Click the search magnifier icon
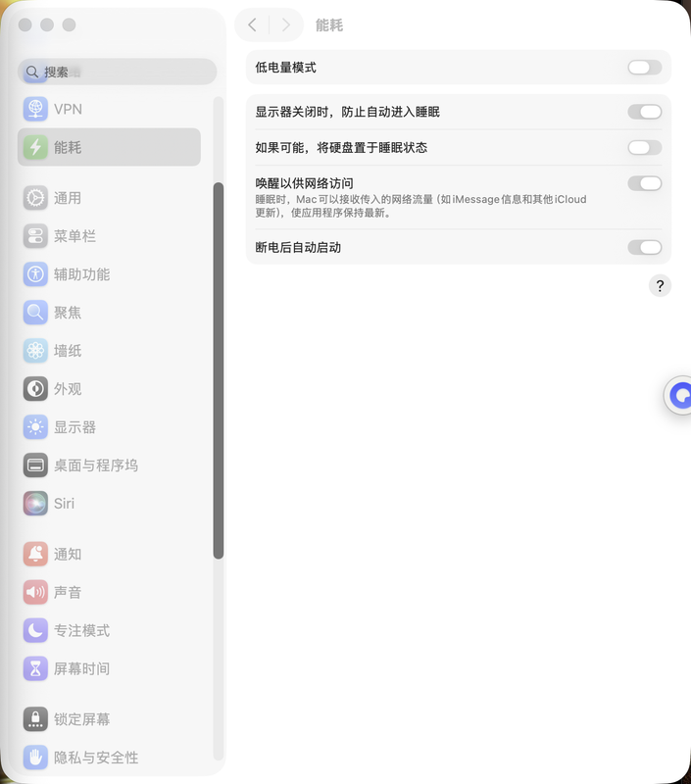Screen dimensions: 691x784 click(32, 72)
